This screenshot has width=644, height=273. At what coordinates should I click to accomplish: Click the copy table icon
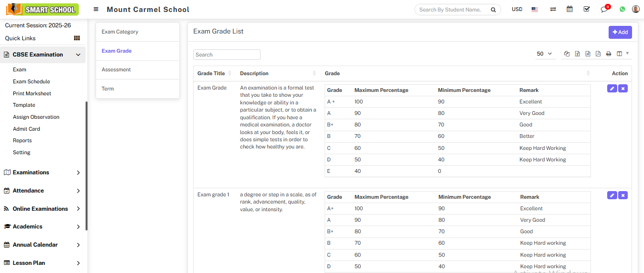click(567, 54)
